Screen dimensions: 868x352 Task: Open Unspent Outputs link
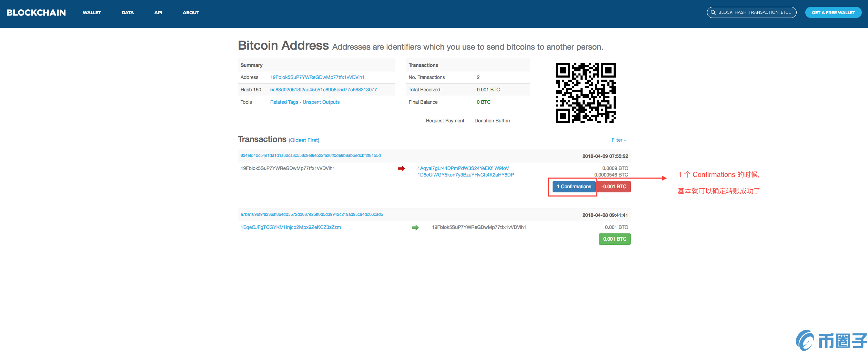[321, 102]
